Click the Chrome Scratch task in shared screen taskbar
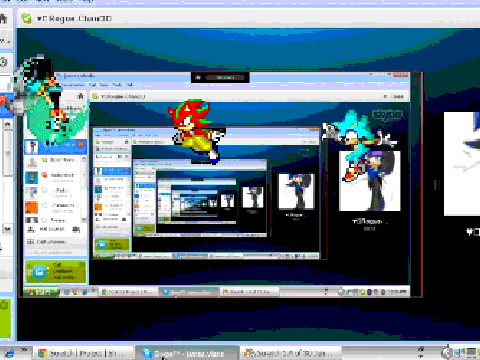The height and width of the screenshot is (360, 480). tap(129, 292)
